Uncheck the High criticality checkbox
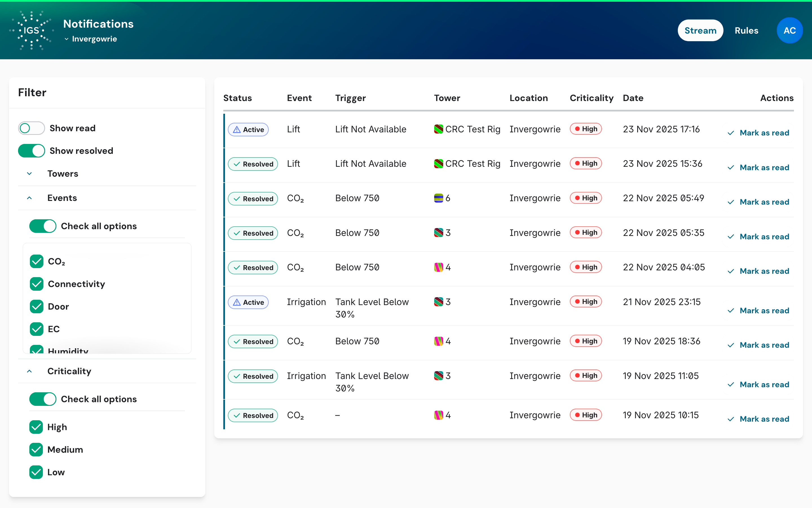The image size is (812, 508). pos(36,427)
